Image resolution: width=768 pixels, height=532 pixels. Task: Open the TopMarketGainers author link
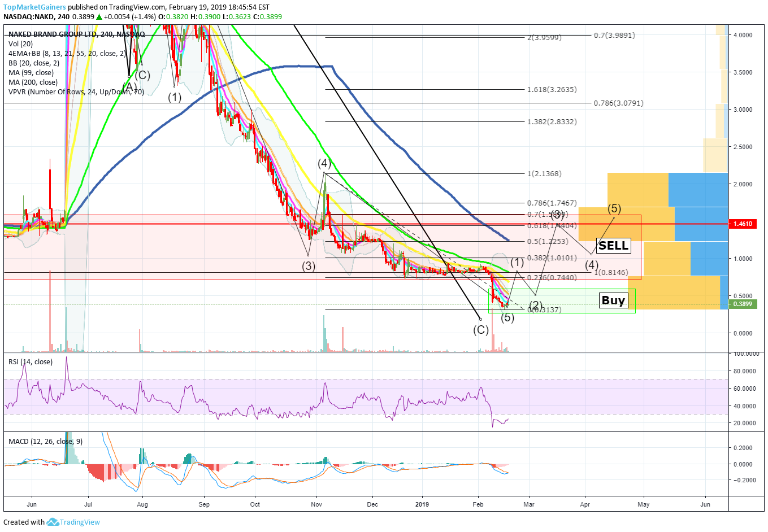point(34,7)
